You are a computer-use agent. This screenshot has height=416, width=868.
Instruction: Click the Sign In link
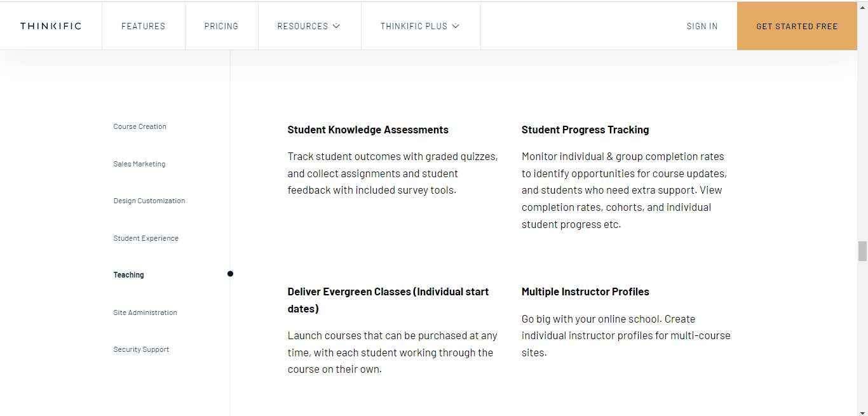pos(702,26)
